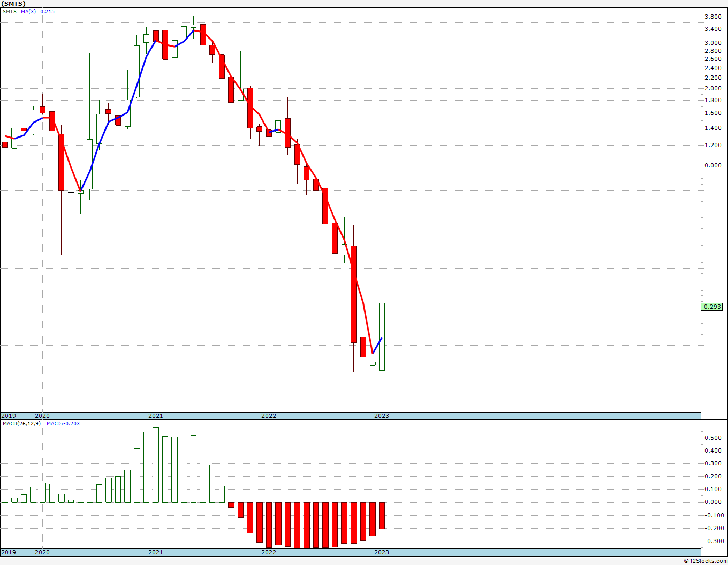Click the 1.800 price axis label

(x=712, y=100)
